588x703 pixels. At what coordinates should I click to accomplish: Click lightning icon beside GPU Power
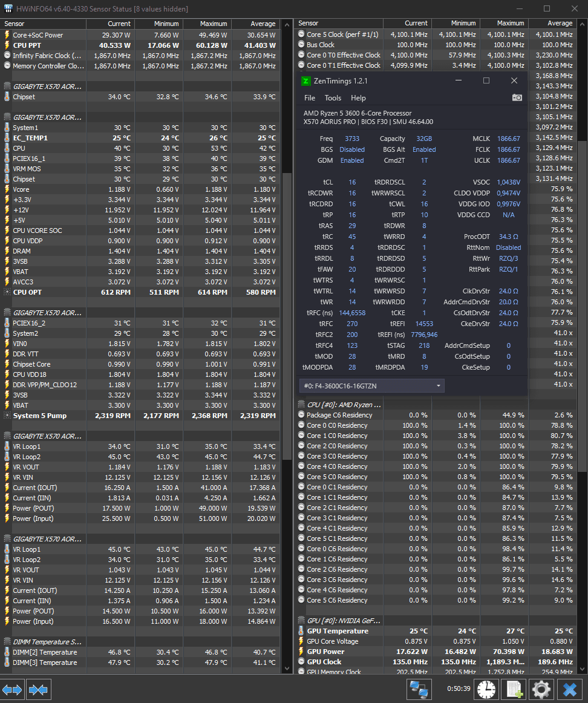[301, 652]
